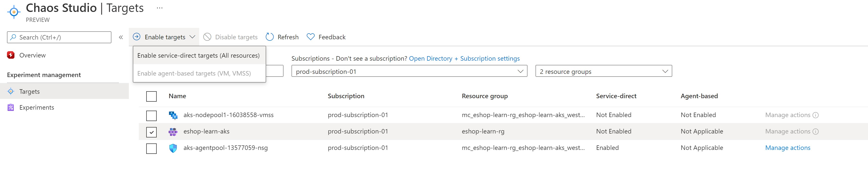This screenshot has height=174, width=868.
Task: Click the eshop-learn-rg resource group cell
Action: pyautogui.click(x=483, y=131)
